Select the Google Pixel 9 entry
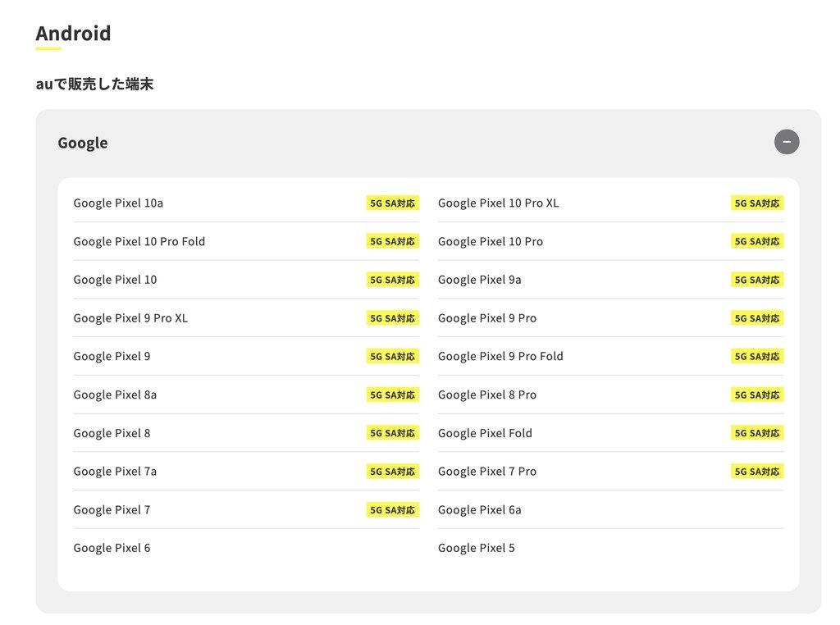840x625 pixels. click(112, 356)
